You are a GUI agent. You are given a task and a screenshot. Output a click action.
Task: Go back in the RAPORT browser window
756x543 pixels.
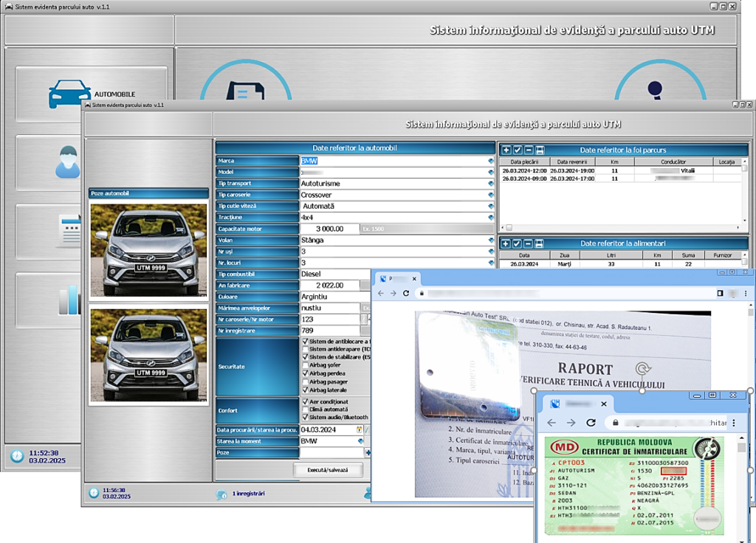[381, 293]
